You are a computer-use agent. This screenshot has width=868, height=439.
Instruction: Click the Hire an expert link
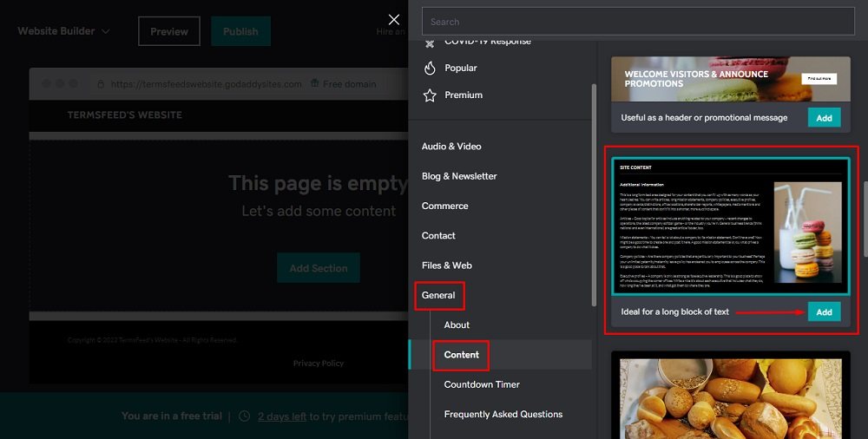point(391,31)
